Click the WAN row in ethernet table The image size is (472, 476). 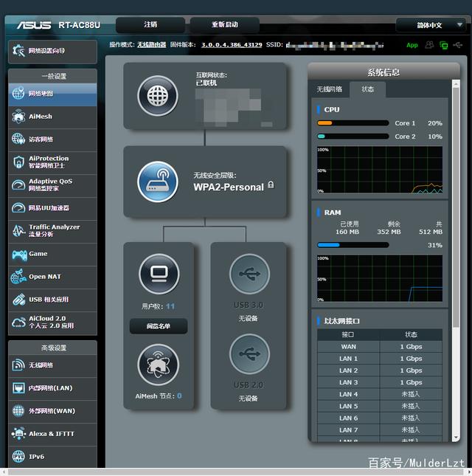(x=380, y=347)
